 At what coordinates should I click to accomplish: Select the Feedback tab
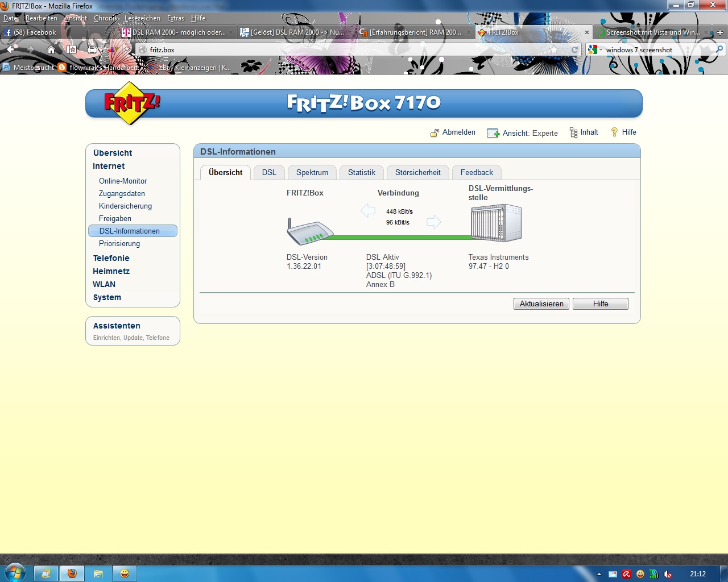pyautogui.click(x=477, y=172)
